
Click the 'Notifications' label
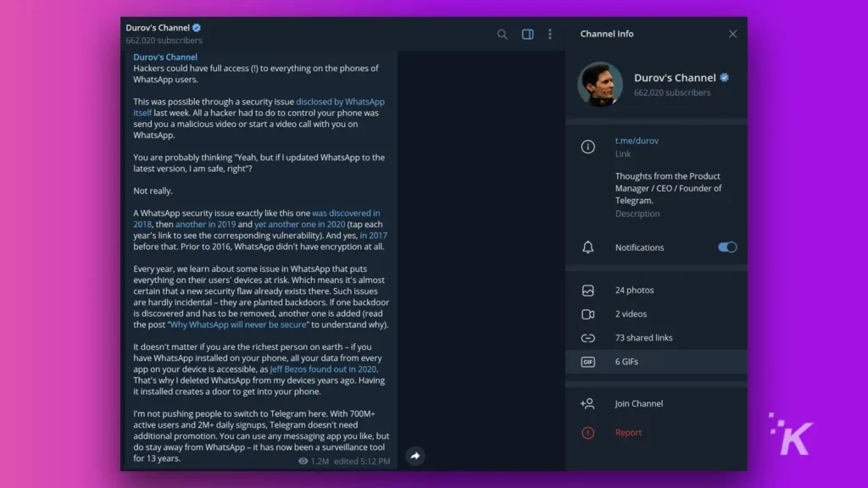[639, 247]
